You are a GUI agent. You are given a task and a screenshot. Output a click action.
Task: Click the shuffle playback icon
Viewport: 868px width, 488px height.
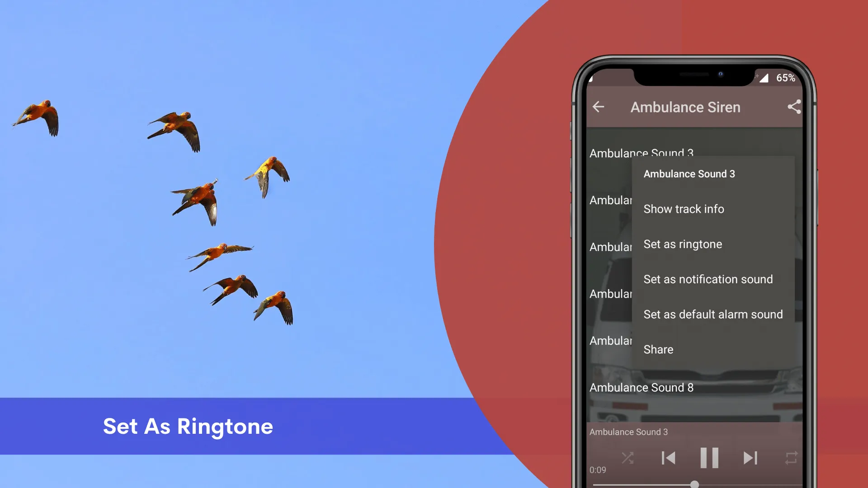628,457
